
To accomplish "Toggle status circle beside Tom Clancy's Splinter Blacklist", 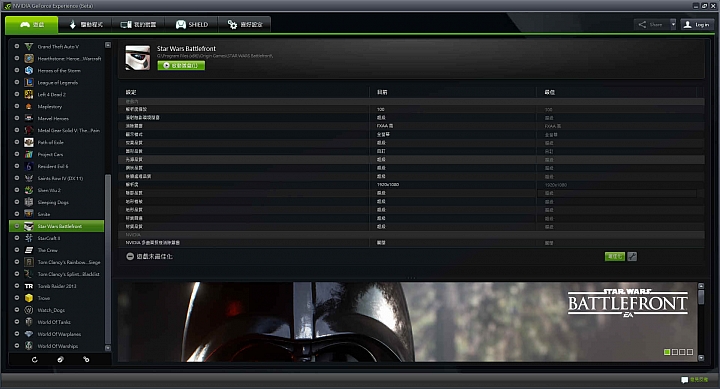I will tap(17, 274).
